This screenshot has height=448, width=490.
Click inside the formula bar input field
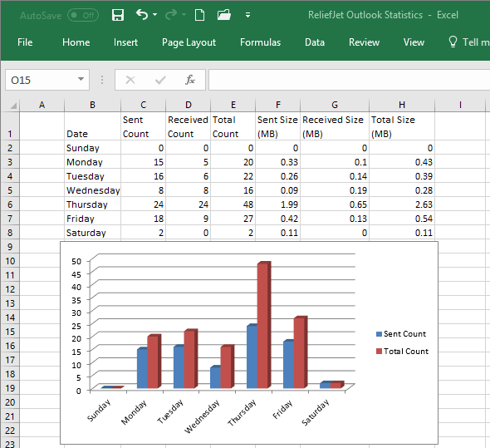(349, 80)
